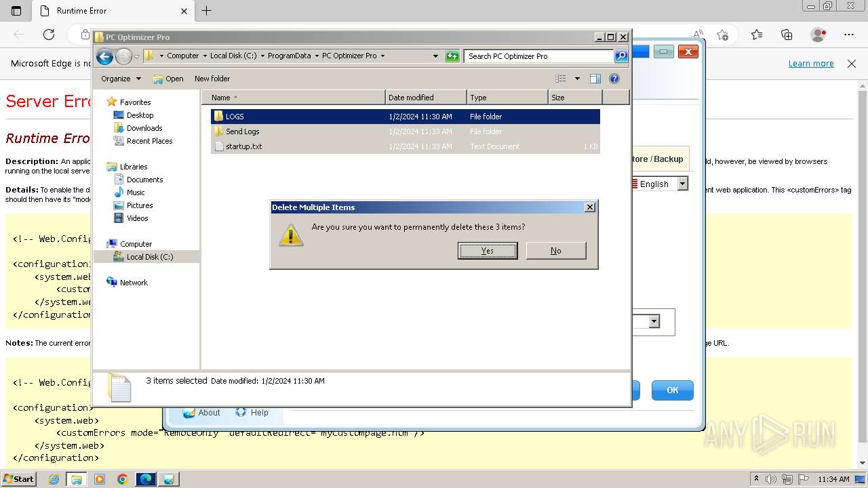This screenshot has width=868, height=488.
Task: Select Computer in the navigation pane
Action: pyautogui.click(x=129, y=244)
